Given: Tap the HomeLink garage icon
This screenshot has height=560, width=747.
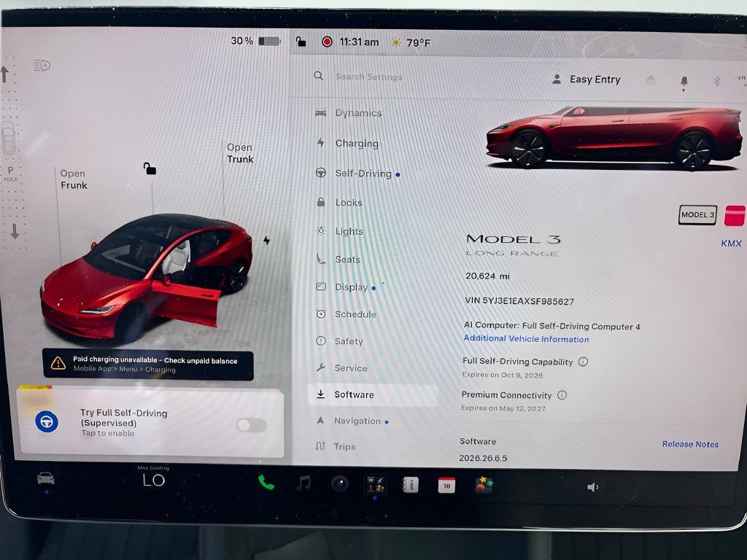Looking at the screenshot, I should pos(650,80).
